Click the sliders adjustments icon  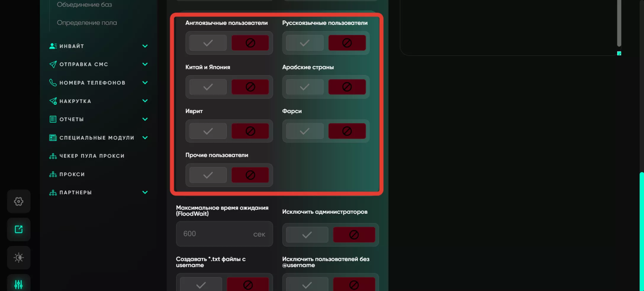tap(19, 284)
